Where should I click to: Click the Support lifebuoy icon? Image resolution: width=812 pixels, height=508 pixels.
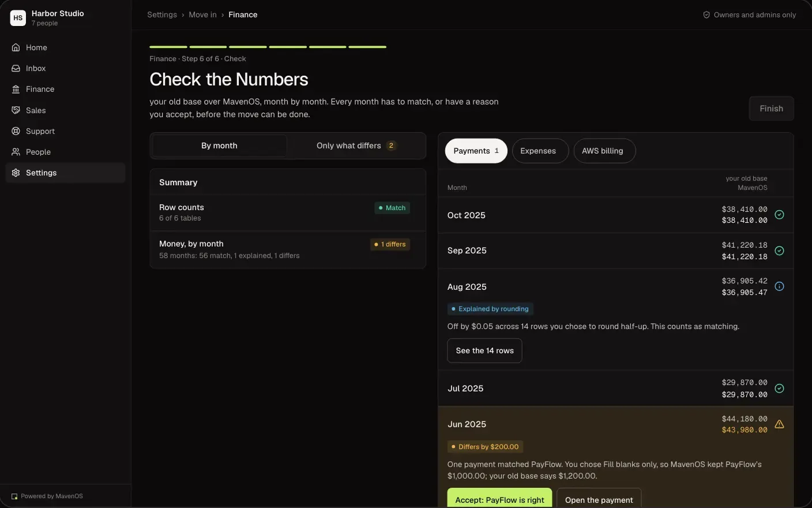point(16,131)
